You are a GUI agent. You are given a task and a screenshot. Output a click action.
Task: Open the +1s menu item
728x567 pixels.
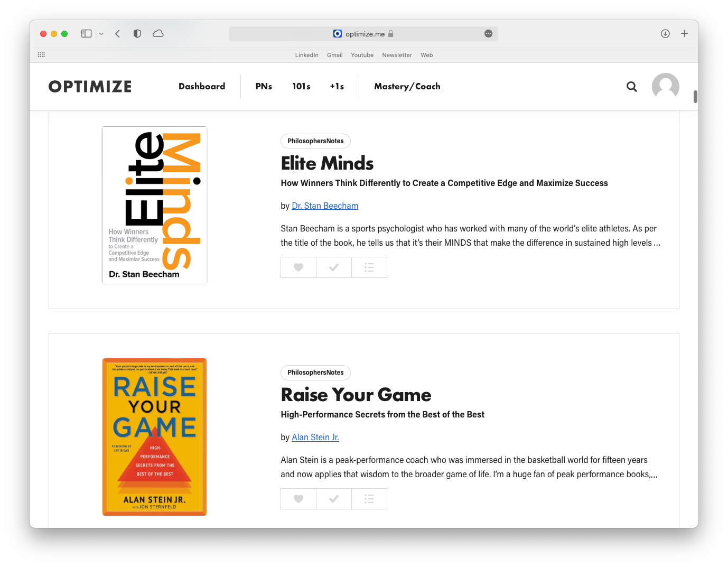(x=337, y=87)
